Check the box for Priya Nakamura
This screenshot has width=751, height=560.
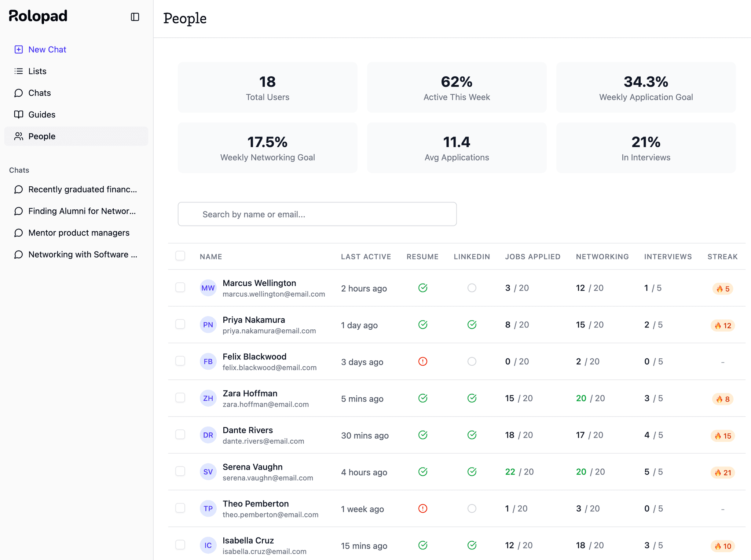coord(180,324)
